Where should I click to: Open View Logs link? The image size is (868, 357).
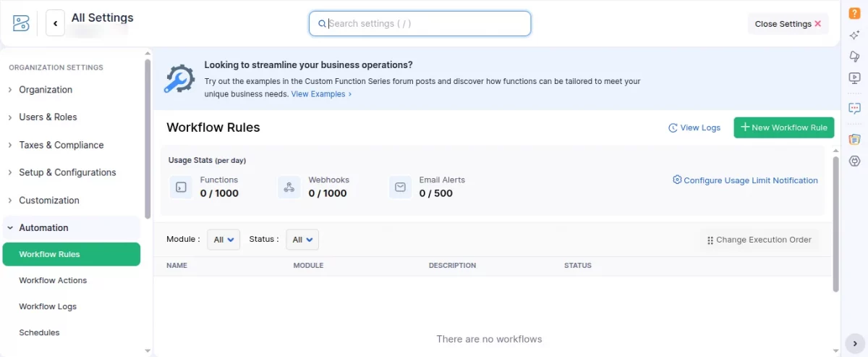click(x=694, y=127)
